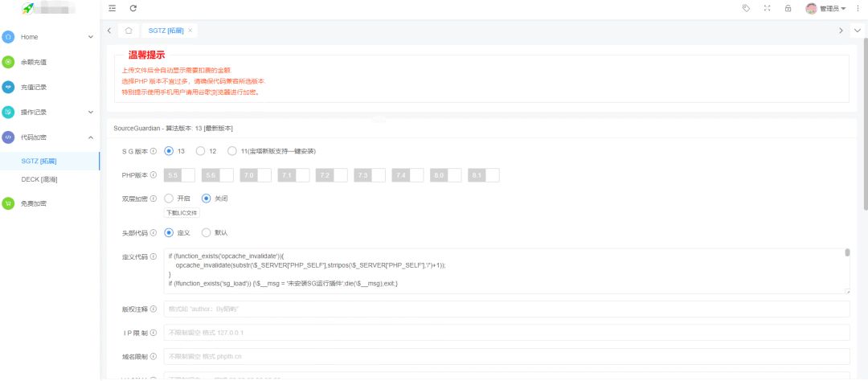
Task: Open the SGTZ [拓展] sidebar item
Action: coord(50,161)
